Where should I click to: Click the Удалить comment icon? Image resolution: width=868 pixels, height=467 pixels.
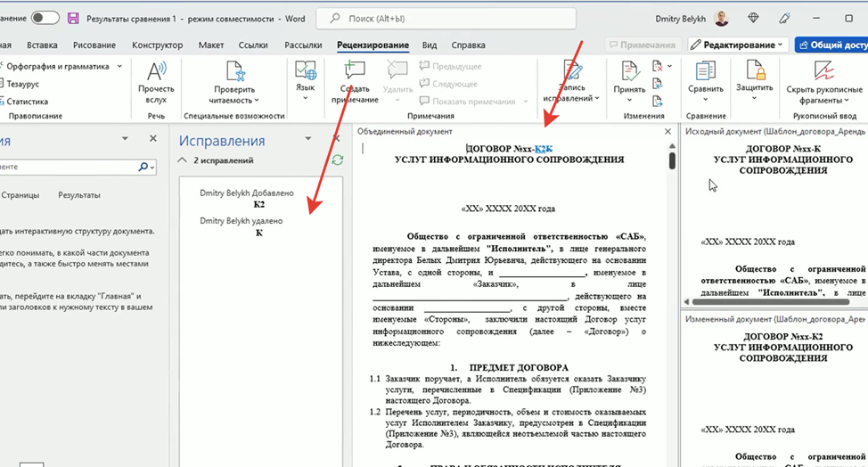pyautogui.click(x=397, y=70)
